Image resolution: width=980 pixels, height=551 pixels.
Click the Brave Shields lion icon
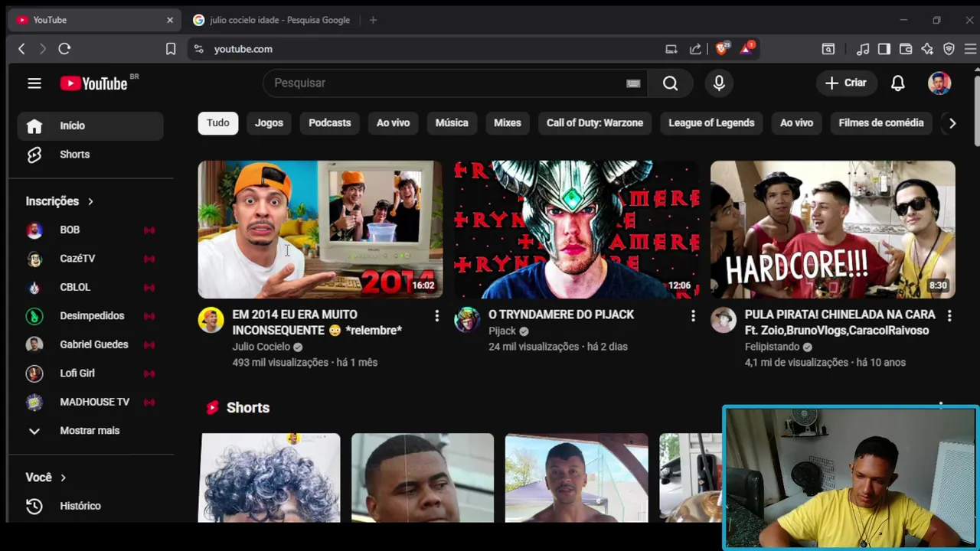pyautogui.click(x=721, y=49)
